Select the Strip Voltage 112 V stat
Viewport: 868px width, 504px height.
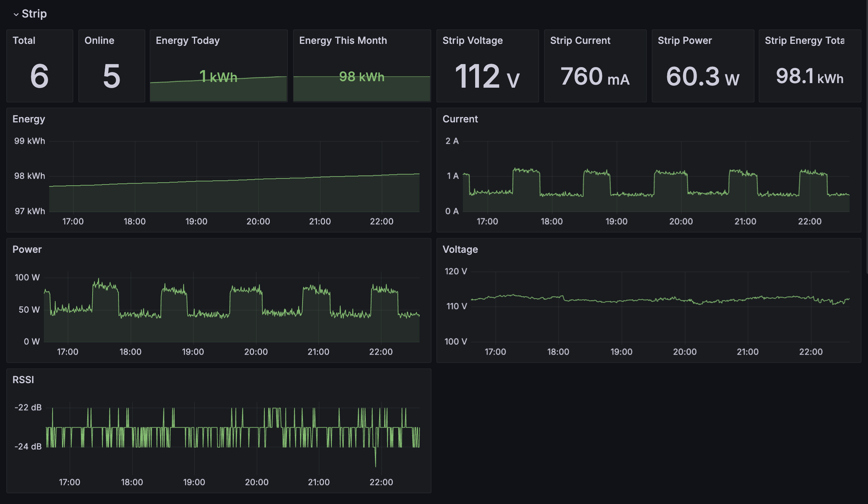[x=487, y=76]
